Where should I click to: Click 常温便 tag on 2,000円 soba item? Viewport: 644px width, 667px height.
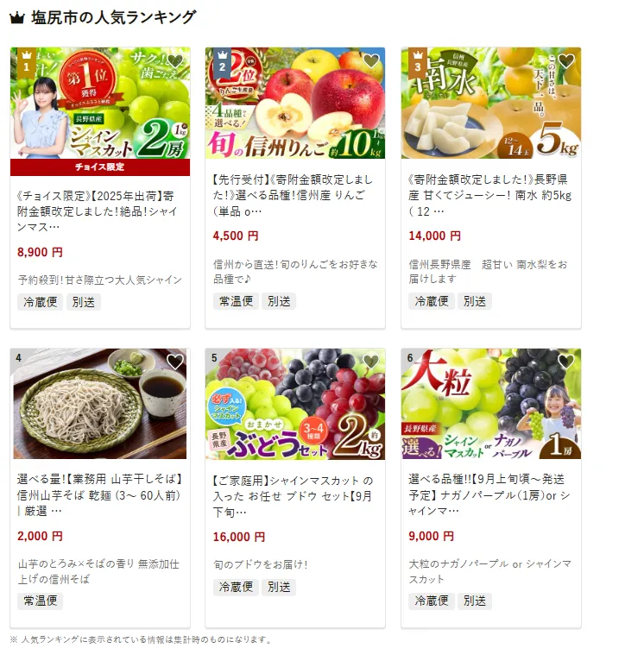tap(41, 601)
